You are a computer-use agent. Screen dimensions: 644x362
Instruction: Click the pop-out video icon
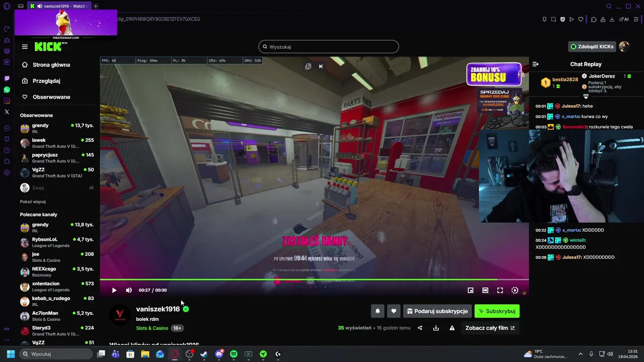308,66
